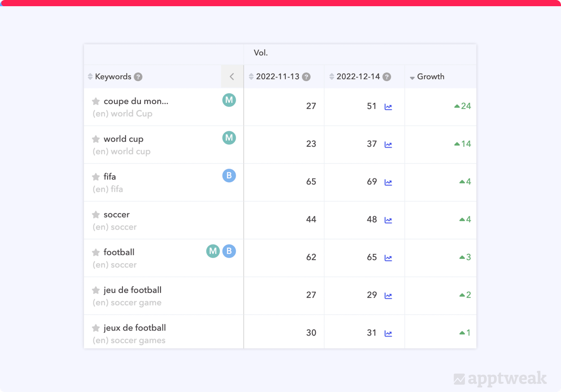Screen dimensions: 561x392
Task: Toggle favorite star for soccer keyword
Action: pos(96,214)
